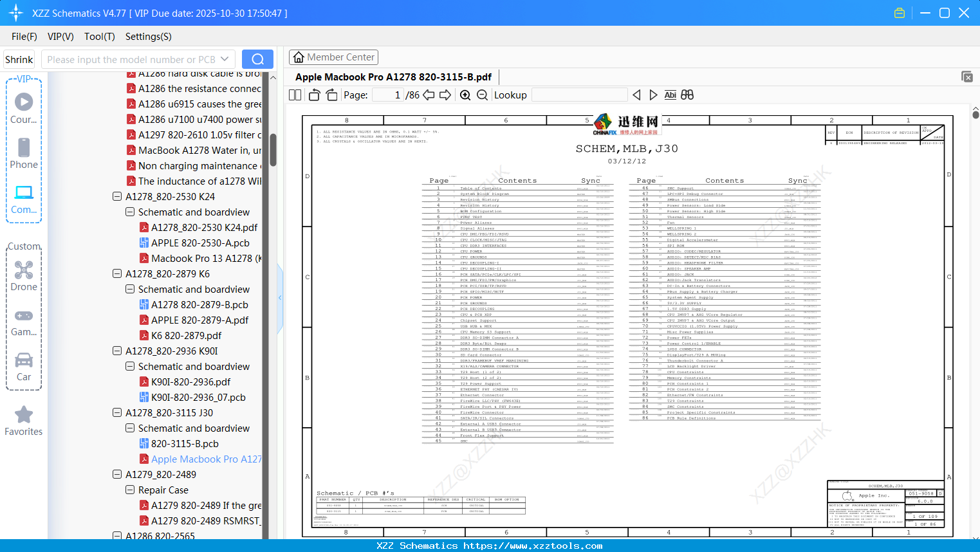Open the Course video category
Viewport: 980px width, 552px height.
click(x=24, y=108)
